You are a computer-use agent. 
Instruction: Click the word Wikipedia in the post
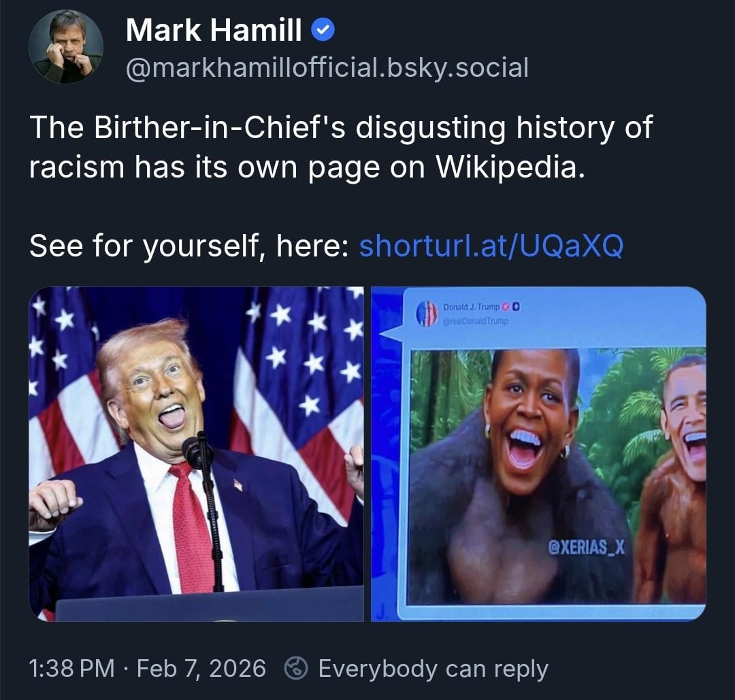click(510, 167)
